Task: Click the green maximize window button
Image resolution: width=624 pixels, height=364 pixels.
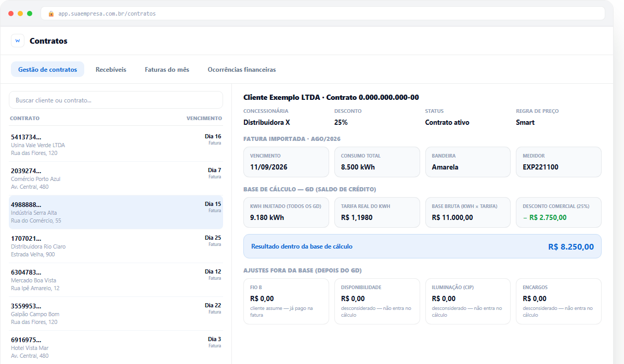Action: (x=30, y=14)
